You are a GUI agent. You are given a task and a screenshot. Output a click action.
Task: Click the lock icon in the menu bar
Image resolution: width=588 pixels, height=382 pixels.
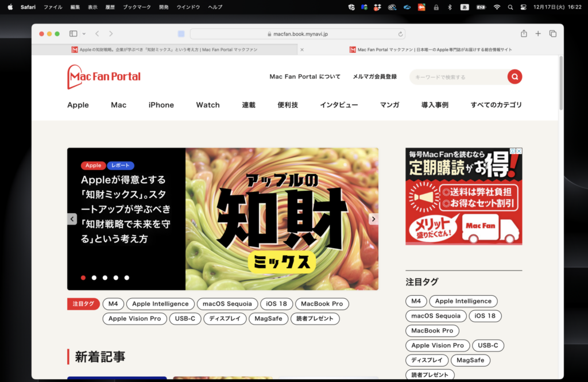[x=436, y=7]
